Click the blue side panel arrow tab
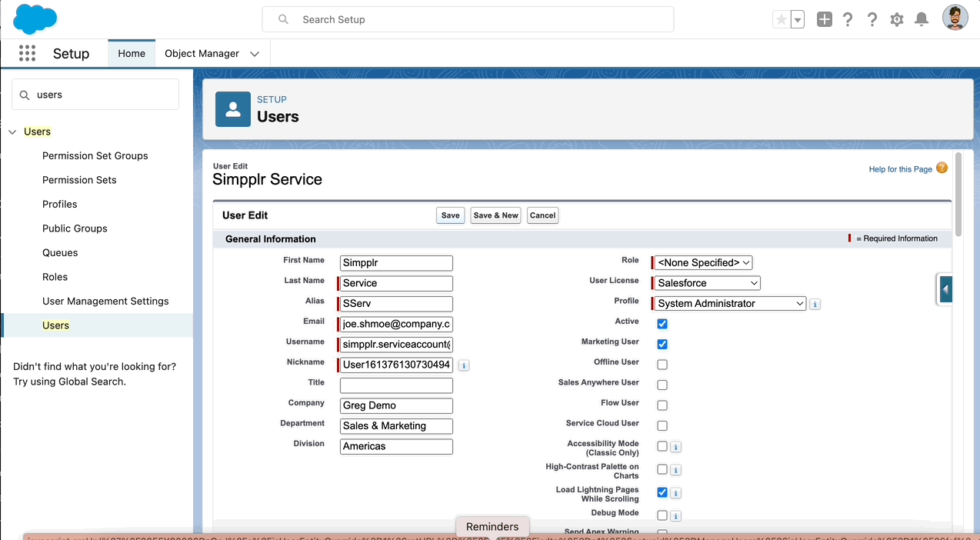This screenshot has height=540, width=980. point(945,289)
